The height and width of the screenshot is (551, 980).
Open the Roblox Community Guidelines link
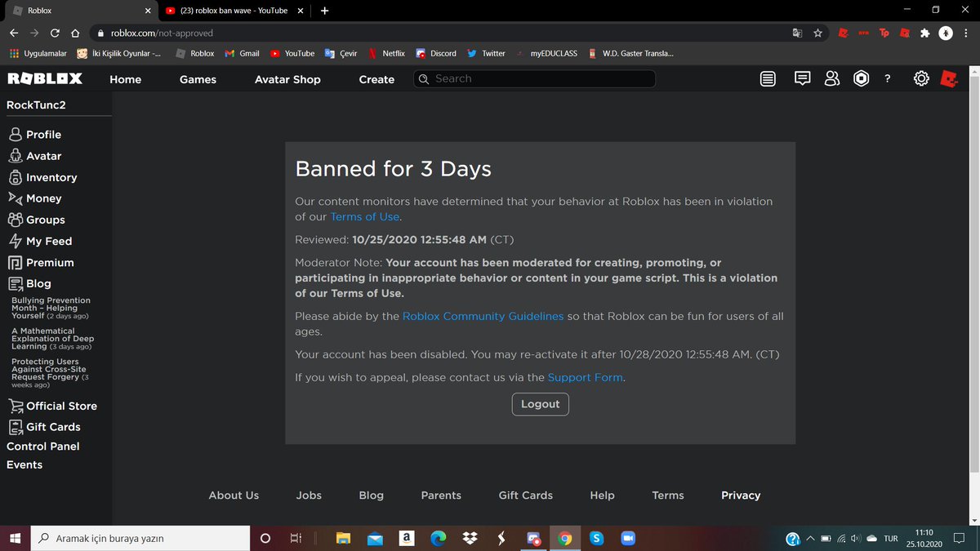click(483, 316)
